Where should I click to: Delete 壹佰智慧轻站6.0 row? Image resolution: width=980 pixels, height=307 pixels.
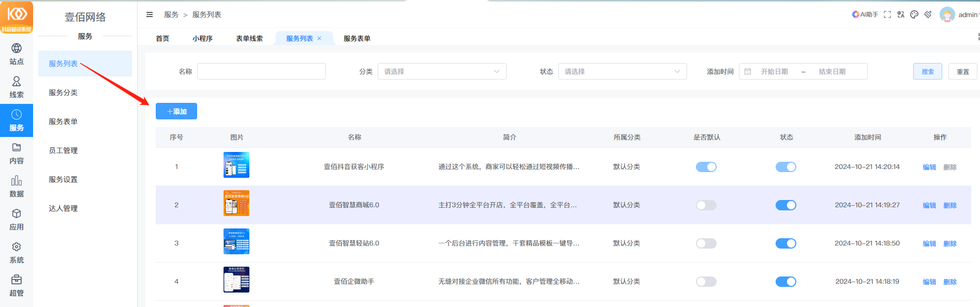950,243
